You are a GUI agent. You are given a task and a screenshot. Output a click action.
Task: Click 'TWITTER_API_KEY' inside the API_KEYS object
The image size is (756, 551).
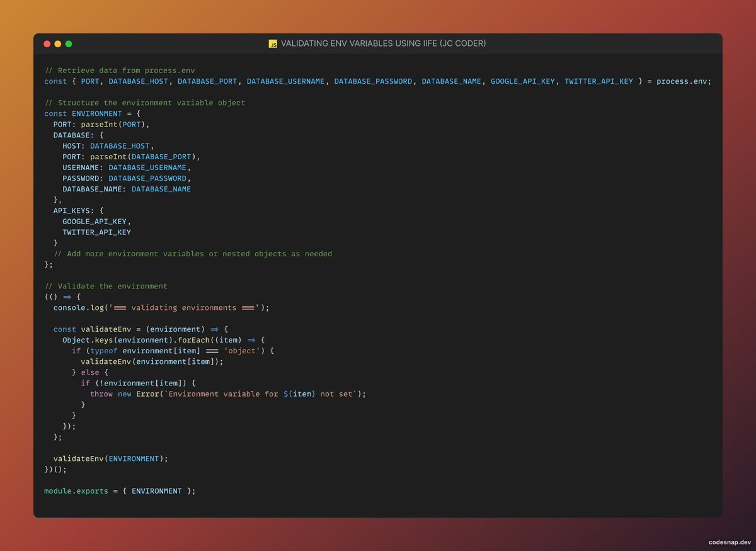tap(97, 232)
